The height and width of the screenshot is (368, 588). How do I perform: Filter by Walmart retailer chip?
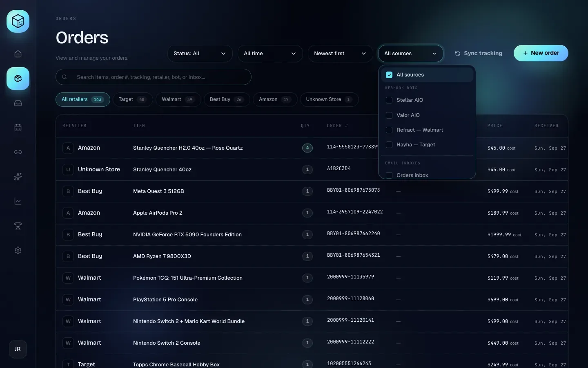[x=178, y=99]
